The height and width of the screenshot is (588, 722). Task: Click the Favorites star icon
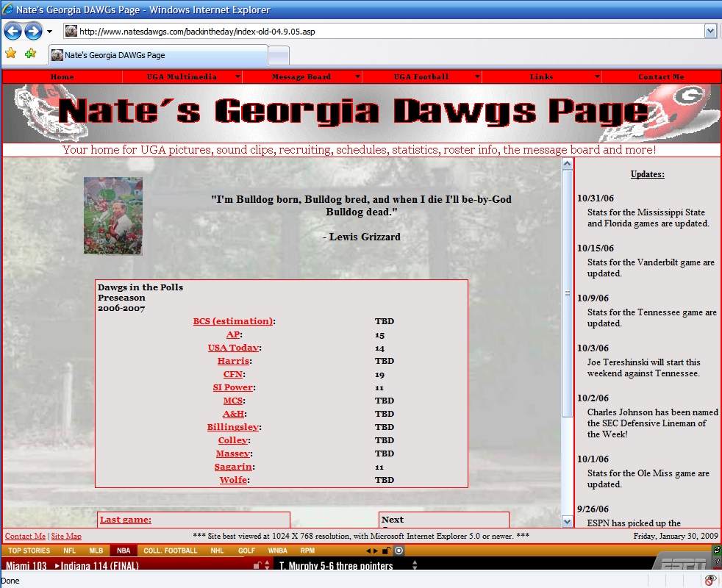(10, 54)
